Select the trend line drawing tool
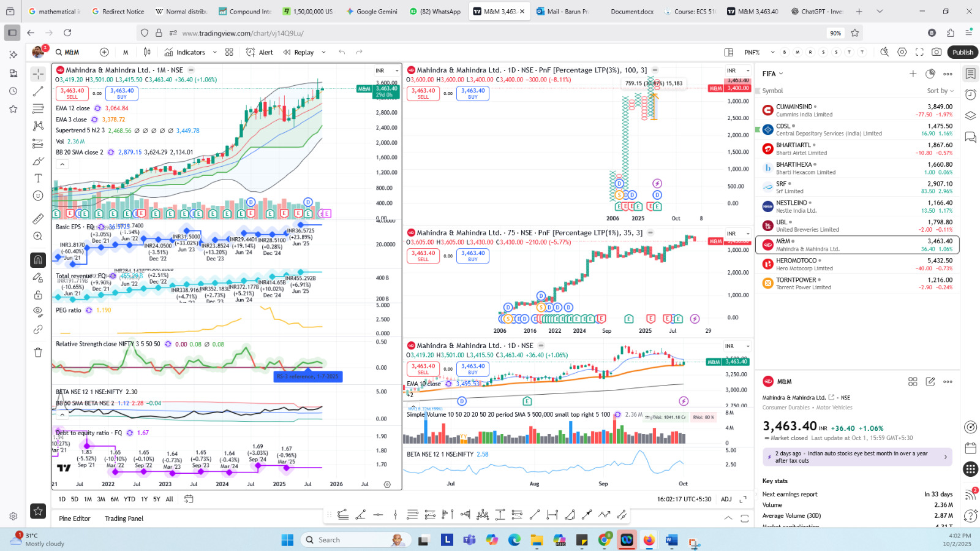Screen dimensions: 980x551 [38, 91]
